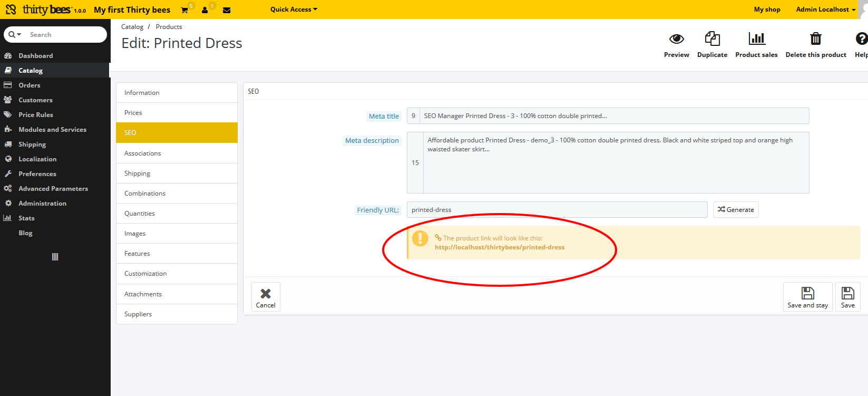The width and height of the screenshot is (868, 396).
Task: Open the Quantities tab
Action: pyautogui.click(x=177, y=214)
